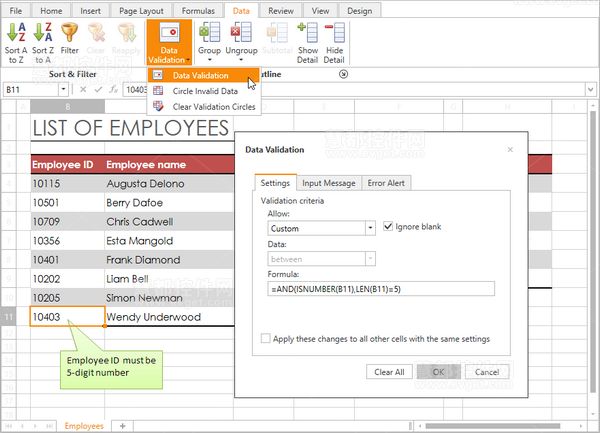This screenshot has height=433, width=600.
Task: Open the Error Alert dialog tab
Action: point(386,183)
